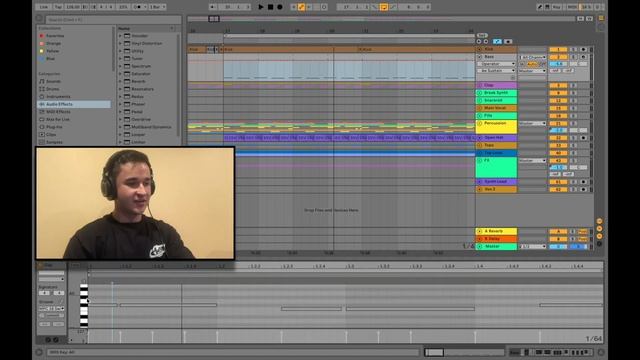The width and height of the screenshot is (640, 360).
Task: Toggle Kick track activator button
Action: (558, 49)
